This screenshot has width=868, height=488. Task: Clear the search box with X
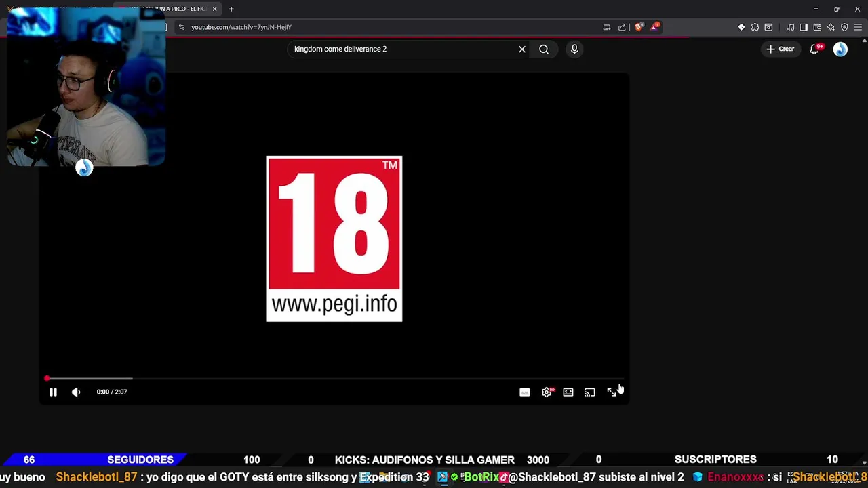[x=522, y=49]
